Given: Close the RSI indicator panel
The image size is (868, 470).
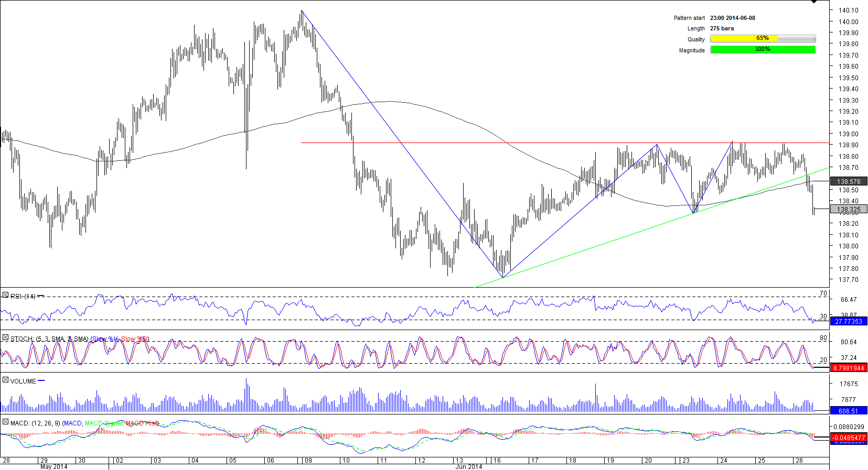Looking at the screenshot, I should 5,296.
